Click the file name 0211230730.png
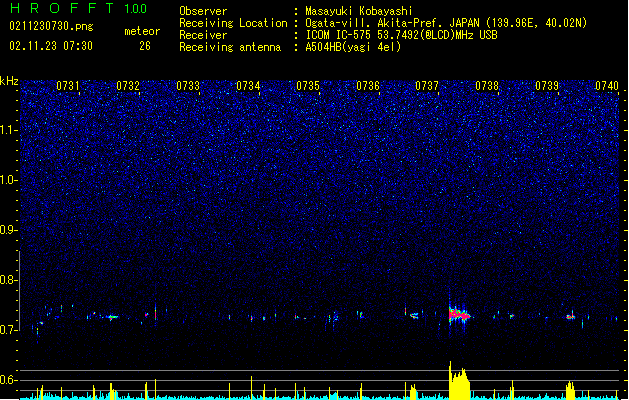629x400 pixels. click(51, 27)
